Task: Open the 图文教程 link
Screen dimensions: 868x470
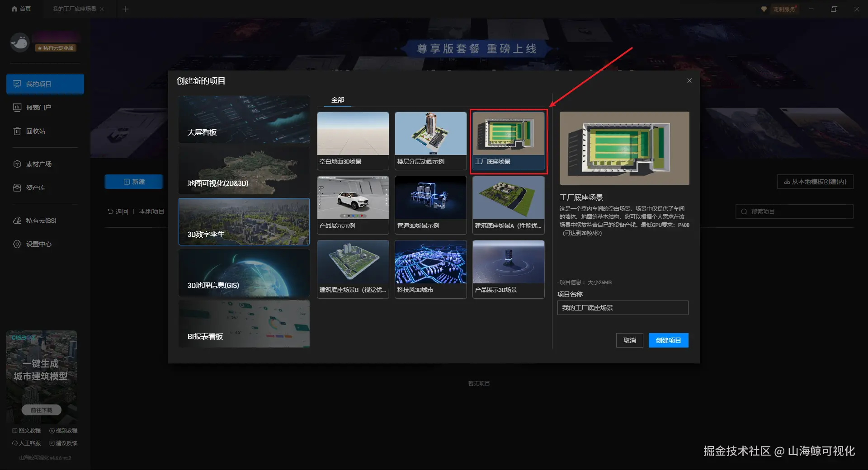Action: (x=27, y=431)
